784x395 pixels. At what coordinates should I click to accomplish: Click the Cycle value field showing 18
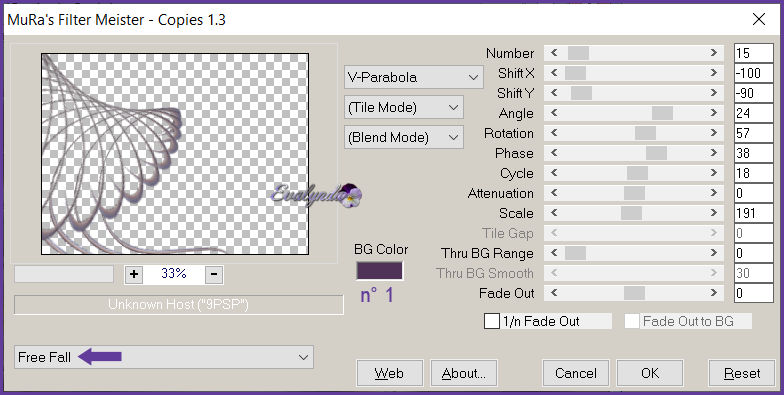754,173
